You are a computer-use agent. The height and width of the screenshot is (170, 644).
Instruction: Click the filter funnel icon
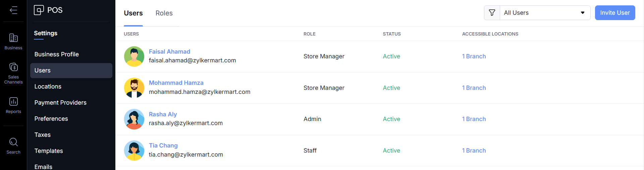[x=492, y=13]
